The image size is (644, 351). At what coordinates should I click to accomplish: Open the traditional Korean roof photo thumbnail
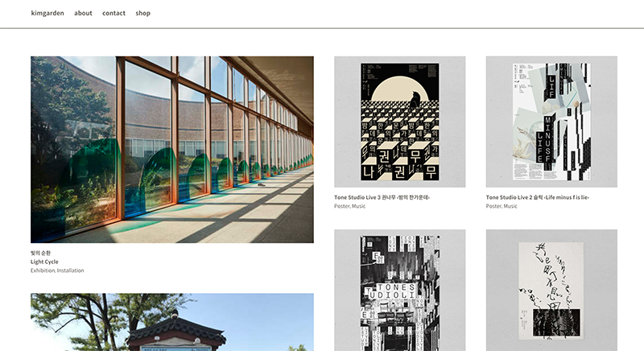click(172, 322)
